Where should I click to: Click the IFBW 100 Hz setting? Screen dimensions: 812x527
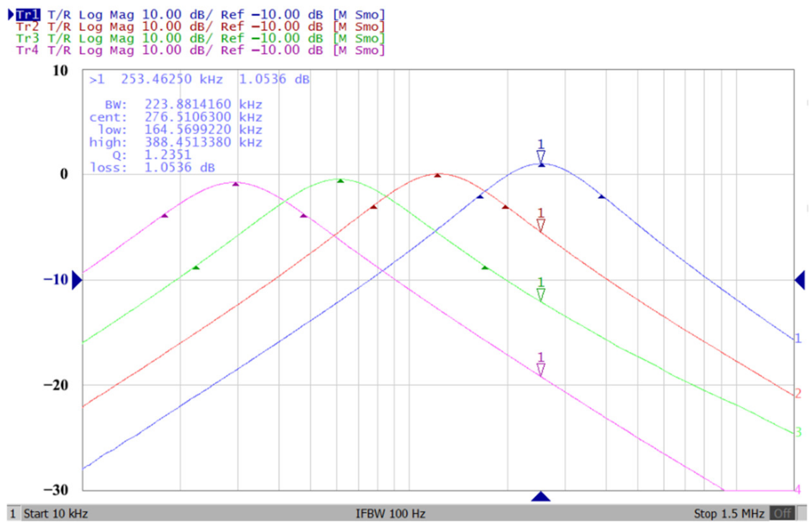point(390,513)
